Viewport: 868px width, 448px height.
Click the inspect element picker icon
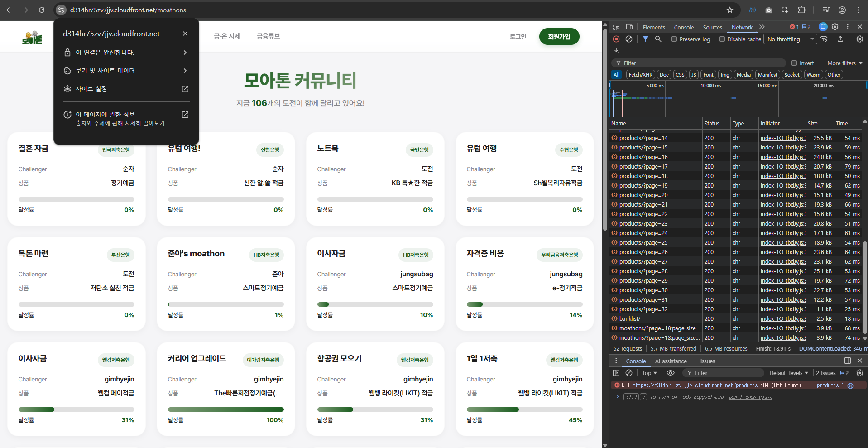click(x=616, y=27)
